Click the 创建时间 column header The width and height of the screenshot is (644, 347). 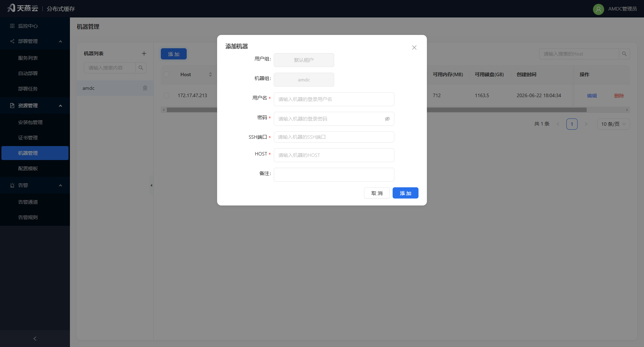pos(527,74)
